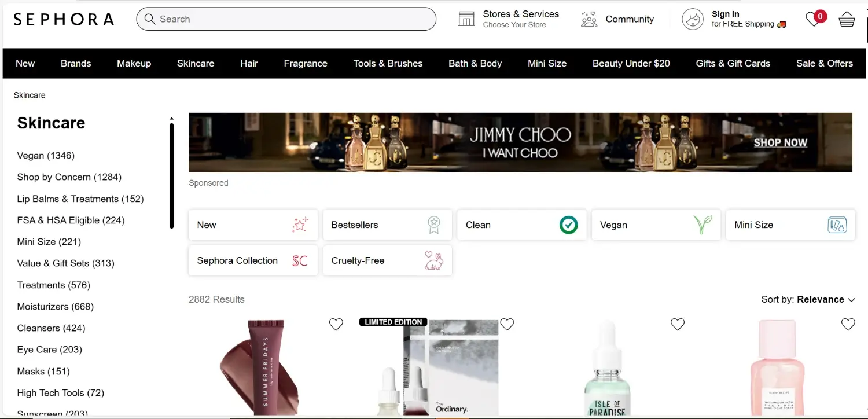
Task: Open the Beauty Under $20 menu
Action: click(x=631, y=63)
